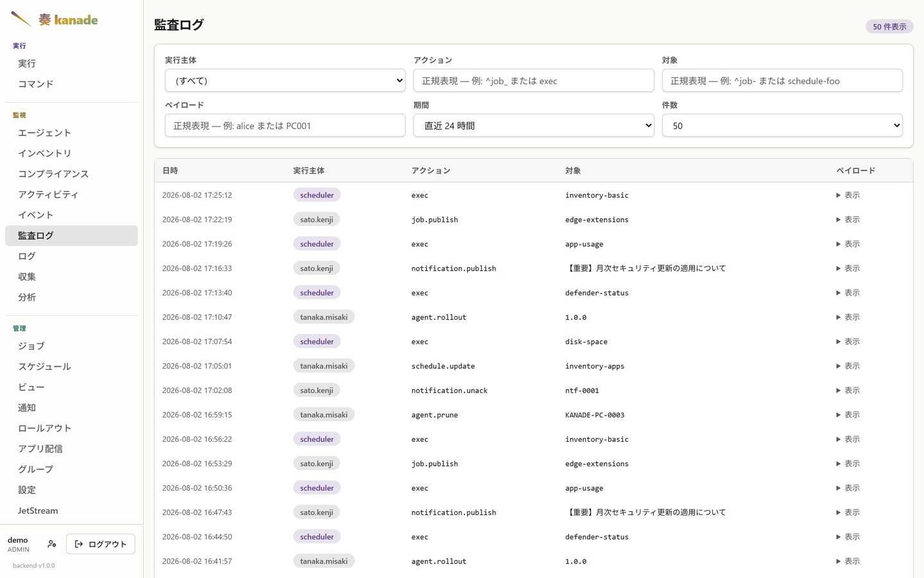Log out with the ログアウト button
Viewport: 924px width, 578px height.
pyautogui.click(x=101, y=544)
